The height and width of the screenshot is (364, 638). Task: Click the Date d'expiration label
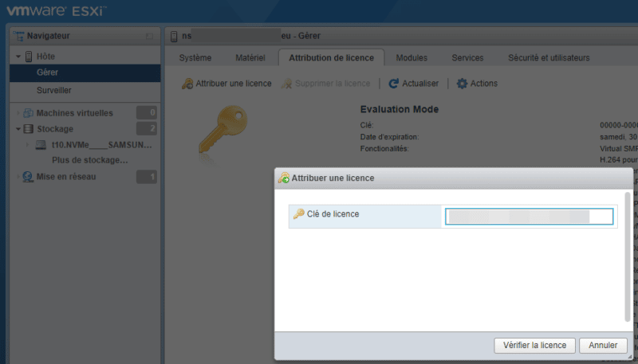click(389, 137)
